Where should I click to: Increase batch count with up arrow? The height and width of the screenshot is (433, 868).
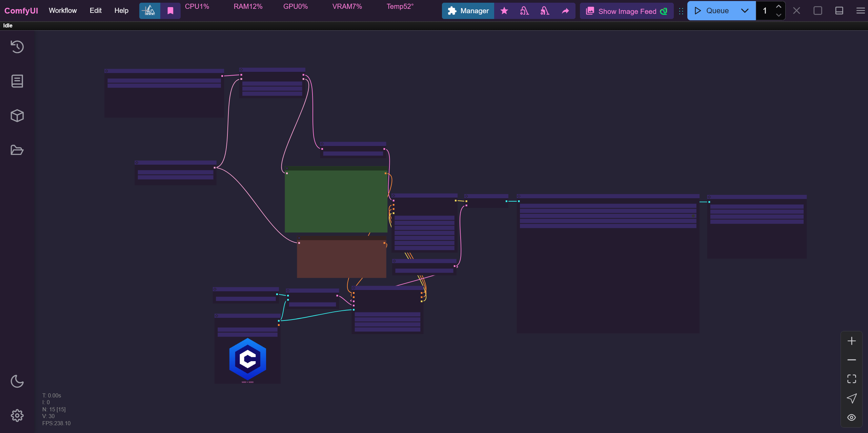pos(779,7)
